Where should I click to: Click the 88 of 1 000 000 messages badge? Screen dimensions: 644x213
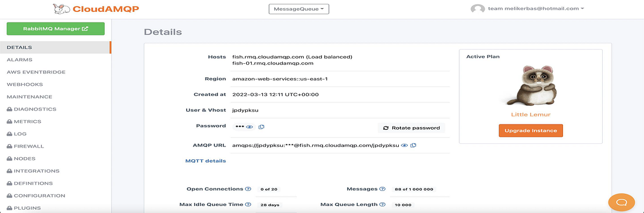click(414, 189)
